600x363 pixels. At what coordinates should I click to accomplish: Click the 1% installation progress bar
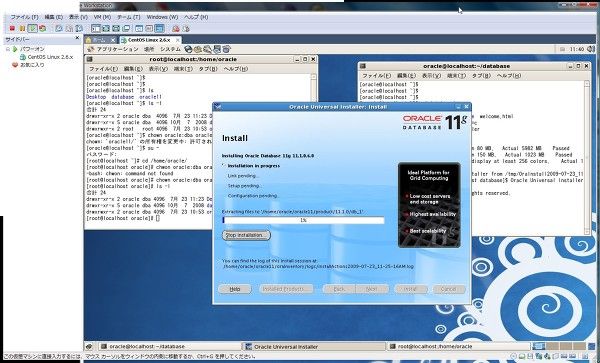303,220
